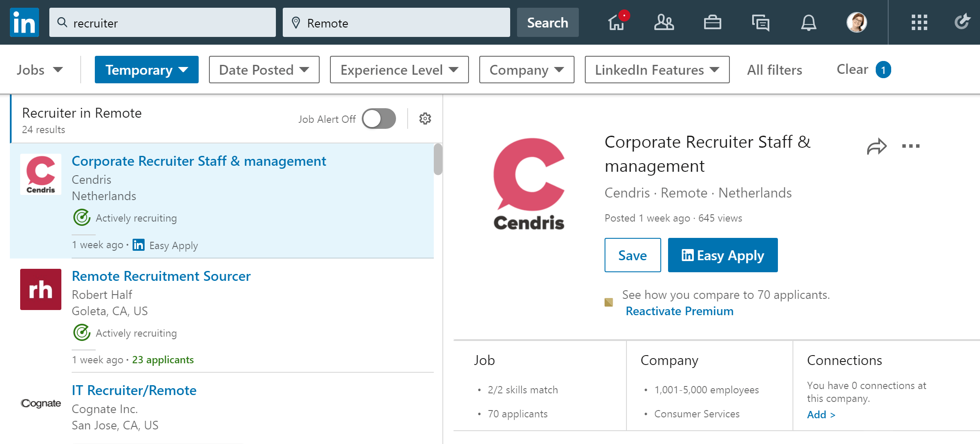Open the Messaging chat icon
This screenshot has width=980, height=444.
click(760, 23)
